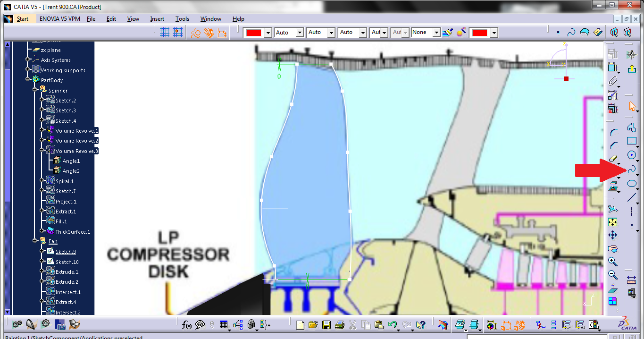The width and height of the screenshot is (644, 339).
Task: Select the Rectangle profile tool
Action: (631, 141)
